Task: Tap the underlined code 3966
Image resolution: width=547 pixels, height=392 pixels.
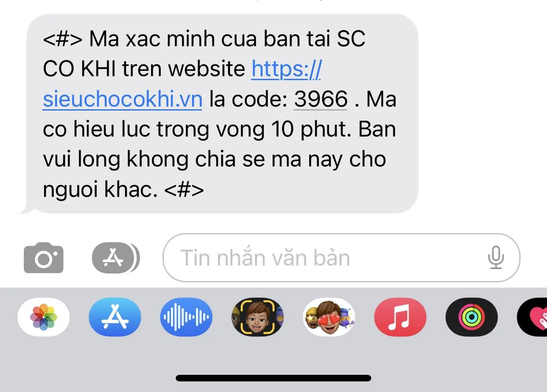Action: point(321,99)
